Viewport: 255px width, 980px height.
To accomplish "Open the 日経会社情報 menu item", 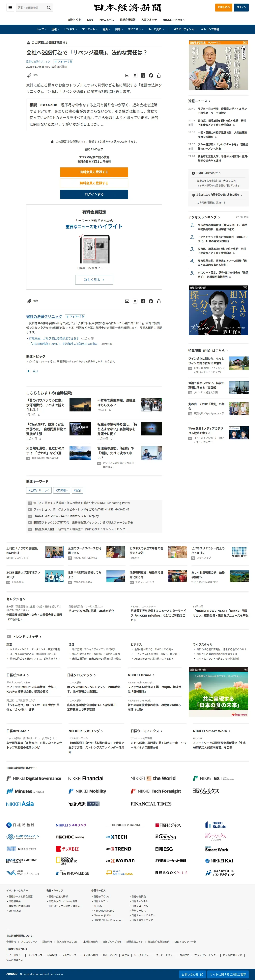I will pyautogui.click(x=127, y=20).
